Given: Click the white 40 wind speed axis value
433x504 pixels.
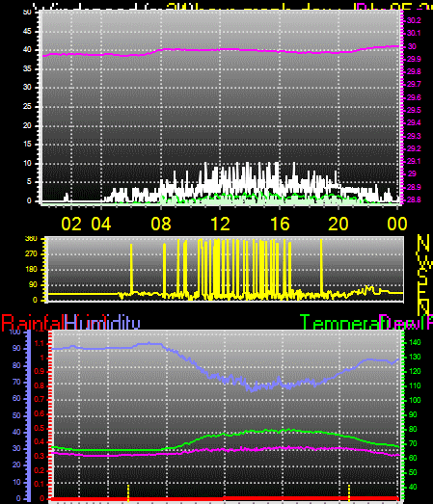Looking at the screenshot, I should pyautogui.click(x=27, y=50).
